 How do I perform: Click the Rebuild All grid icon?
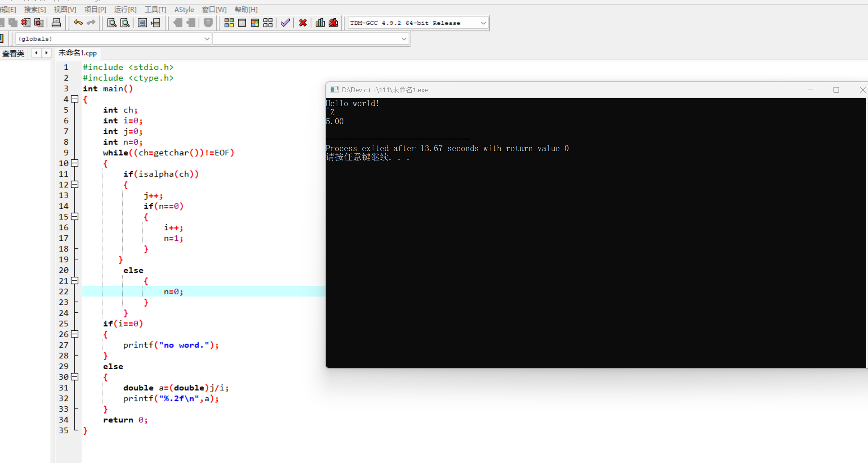click(x=268, y=23)
